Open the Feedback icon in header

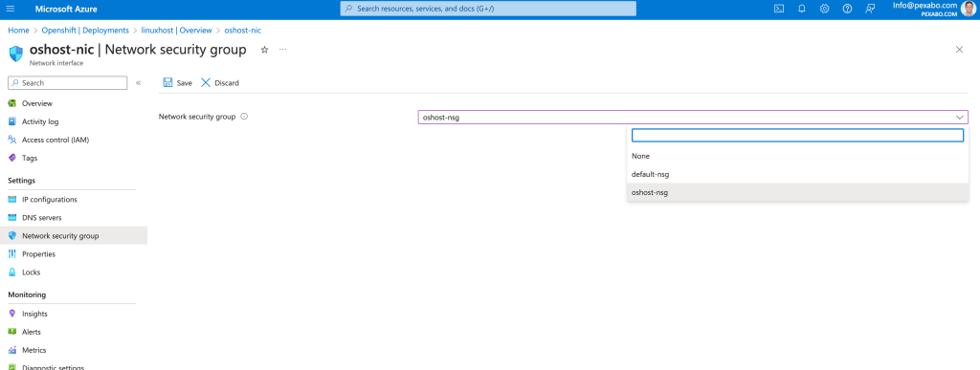[869, 9]
